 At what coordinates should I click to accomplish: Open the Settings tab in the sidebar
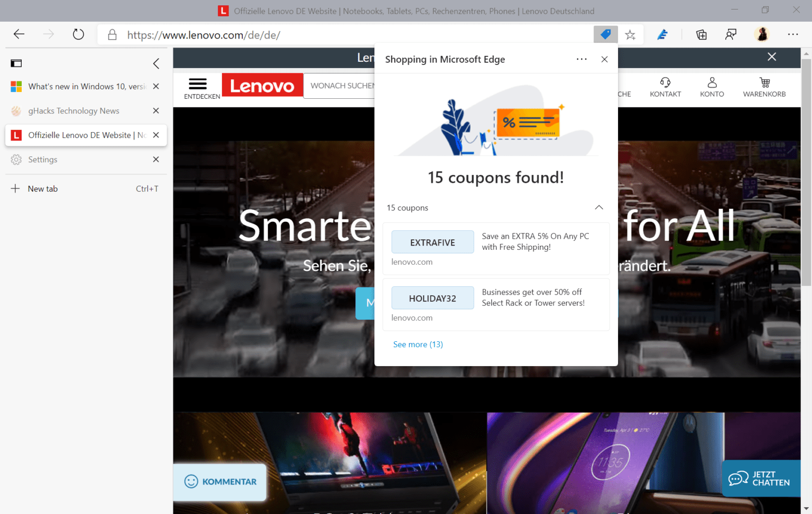pyautogui.click(x=43, y=159)
